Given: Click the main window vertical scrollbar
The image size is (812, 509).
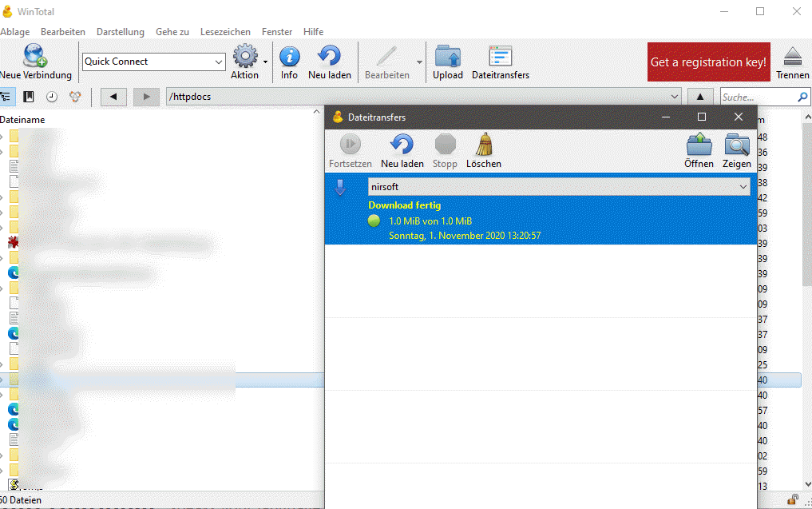Looking at the screenshot, I should [807, 205].
